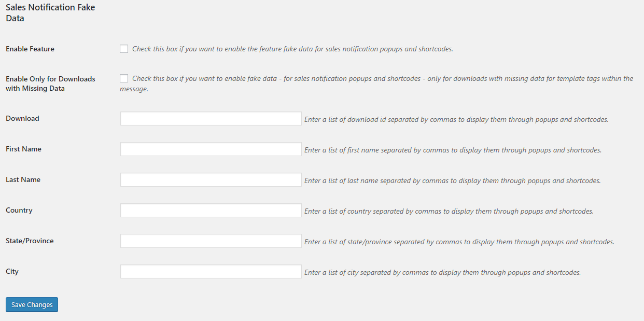The height and width of the screenshot is (321, 644).
Task: Click the Last Name field label
Action: 23,179
